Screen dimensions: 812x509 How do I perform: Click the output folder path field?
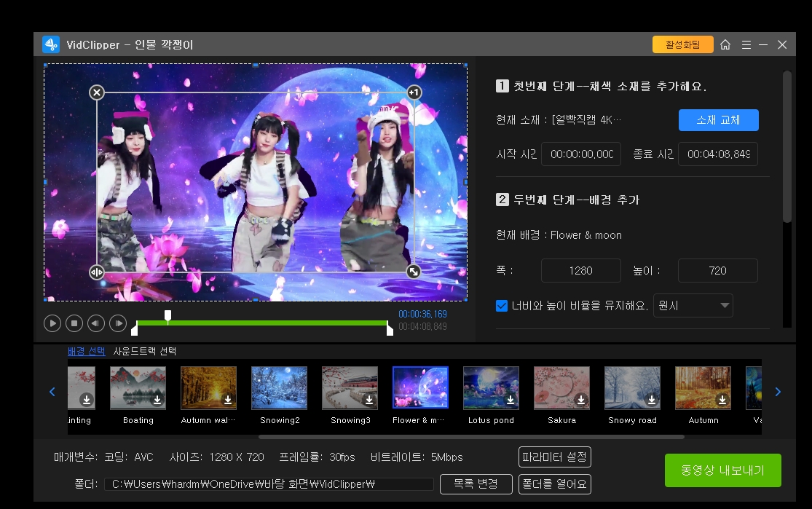(269, 484)
